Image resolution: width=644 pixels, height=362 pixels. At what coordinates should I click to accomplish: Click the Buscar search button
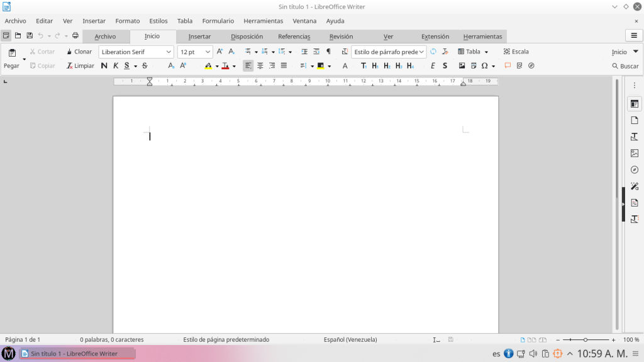pos(625,66)
